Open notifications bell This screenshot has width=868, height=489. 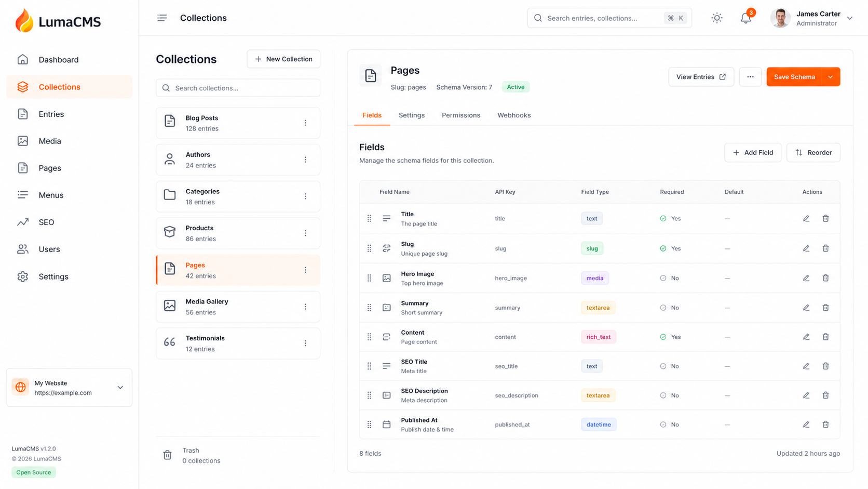coord(746,18)
